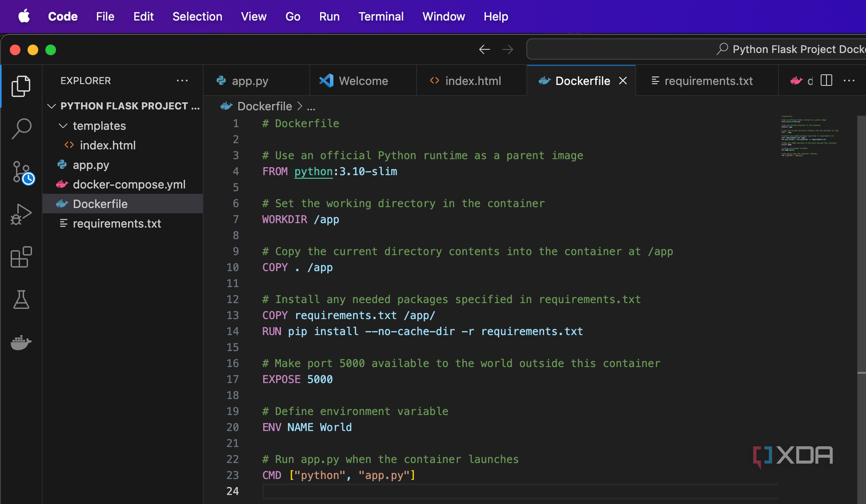This screenshot has height=504, width=866.
Task: Open Explorer view options via ellipsis
Action: pos(183,80)
